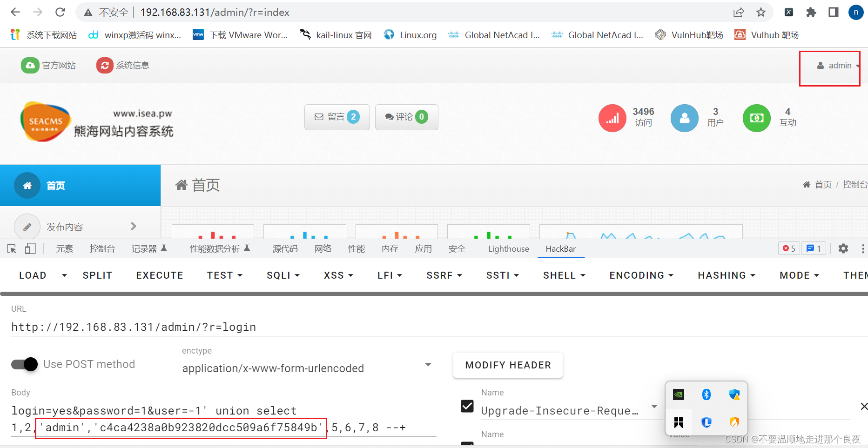Screen dimensions: 868x448
Task: Click the HackBar SPLIT button
Action: click(97, 275)
